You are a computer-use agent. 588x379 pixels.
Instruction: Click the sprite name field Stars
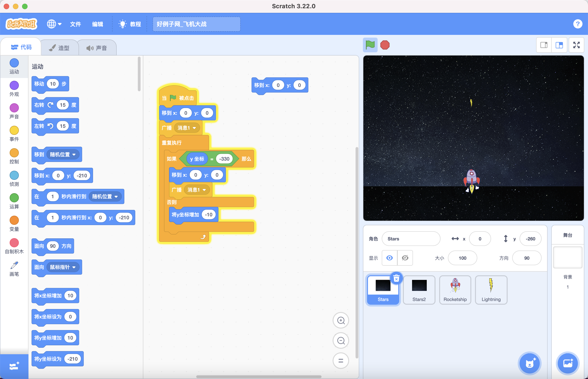click(411, 239)
